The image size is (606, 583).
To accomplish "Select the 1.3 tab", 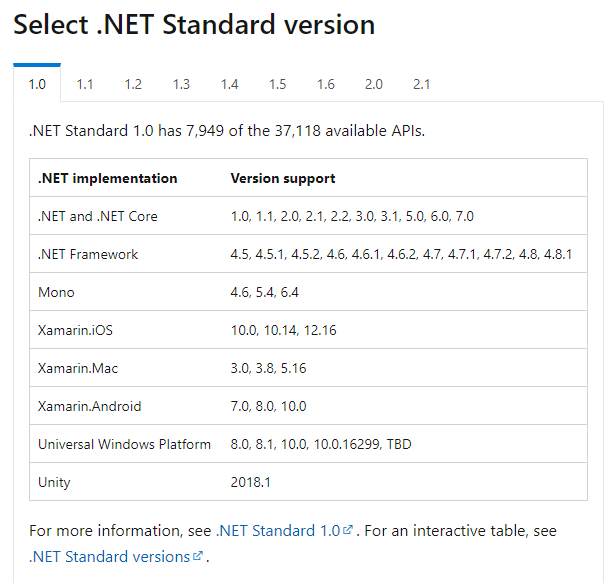I will point(181,84).
